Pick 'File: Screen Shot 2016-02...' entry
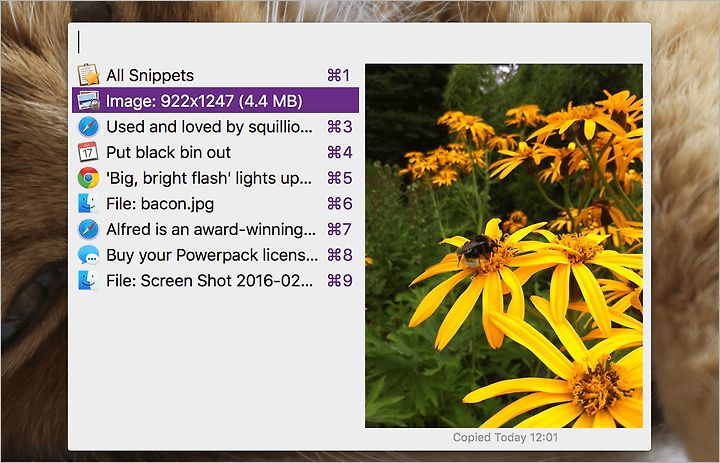This screenshot has width=720, height=463. coord(215,281)
